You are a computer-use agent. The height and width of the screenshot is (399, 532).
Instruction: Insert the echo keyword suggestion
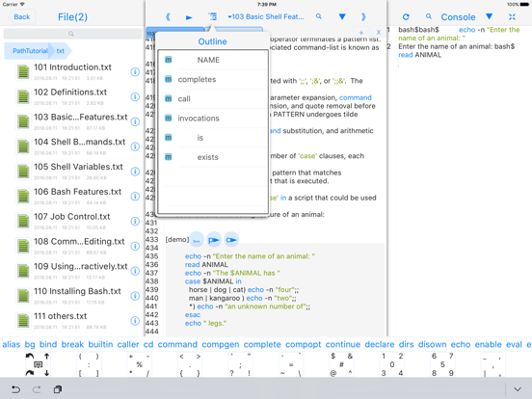pos(461,344)
